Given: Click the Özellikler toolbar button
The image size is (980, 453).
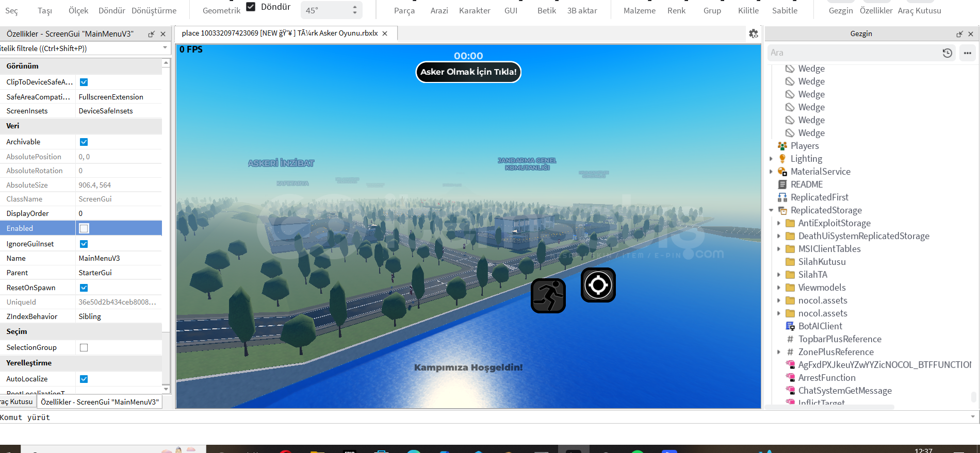Looking at the screenshot, I should [876, 10].
